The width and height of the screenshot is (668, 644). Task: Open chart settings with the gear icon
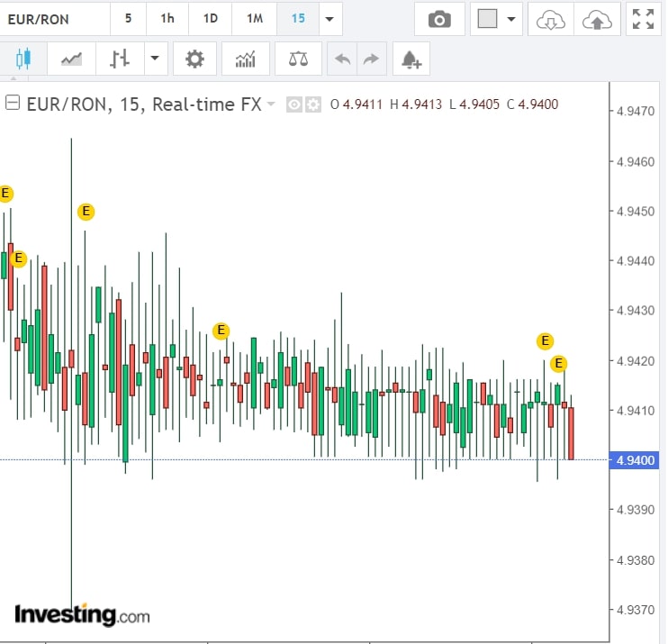click(x=194, y=59)
